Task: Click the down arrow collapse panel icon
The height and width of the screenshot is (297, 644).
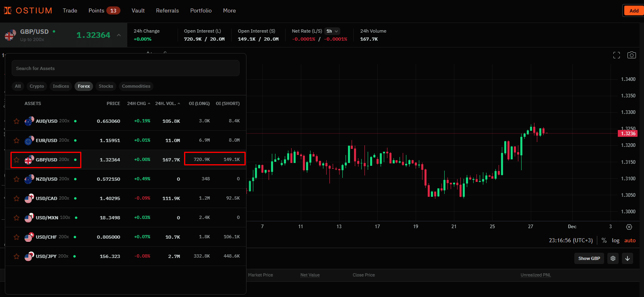Action: pos(627,258)
